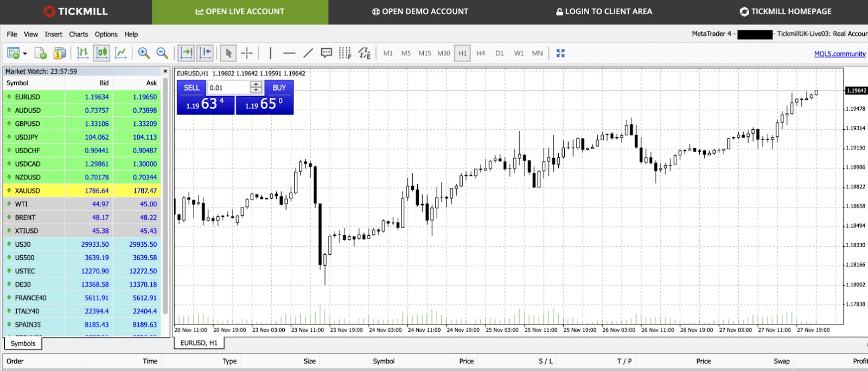868x371 pixels.
Task: Set timeframe to M1
Action: pyautogui.click(x=388, y=53)
